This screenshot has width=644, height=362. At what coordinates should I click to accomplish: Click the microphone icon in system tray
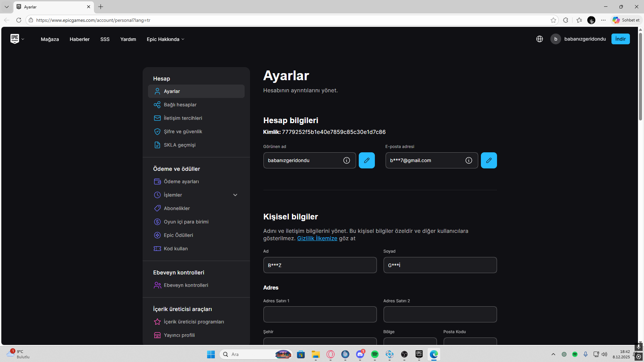click(x=586, y=354)
